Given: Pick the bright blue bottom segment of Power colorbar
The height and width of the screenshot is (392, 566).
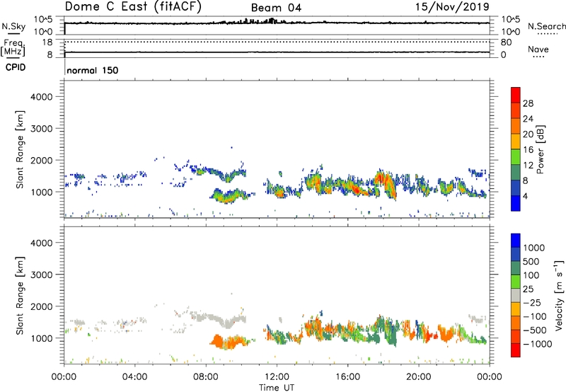Looking at the screenshot, I should [x=516, y=203].
